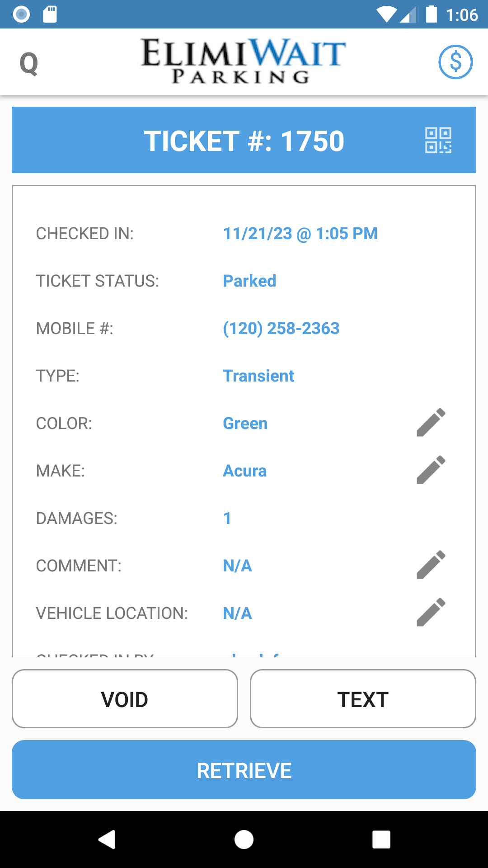Open the QR code icon for ticket

coord(438,140)
